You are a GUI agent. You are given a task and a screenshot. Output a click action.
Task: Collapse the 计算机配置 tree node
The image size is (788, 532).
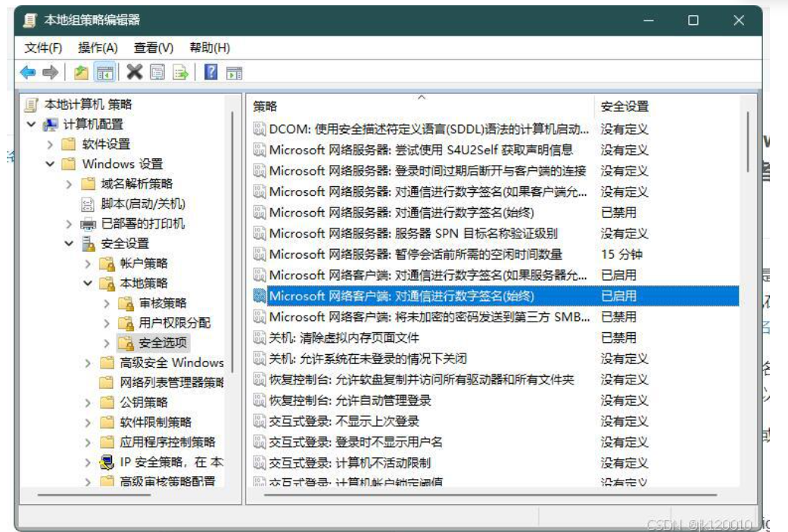click(x=31, y=124)
